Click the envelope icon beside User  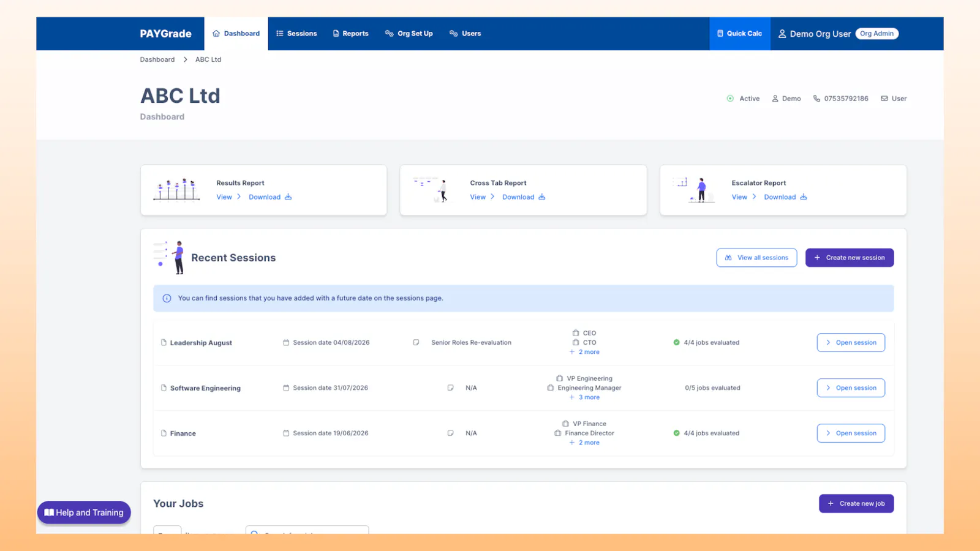pos(884,99)
